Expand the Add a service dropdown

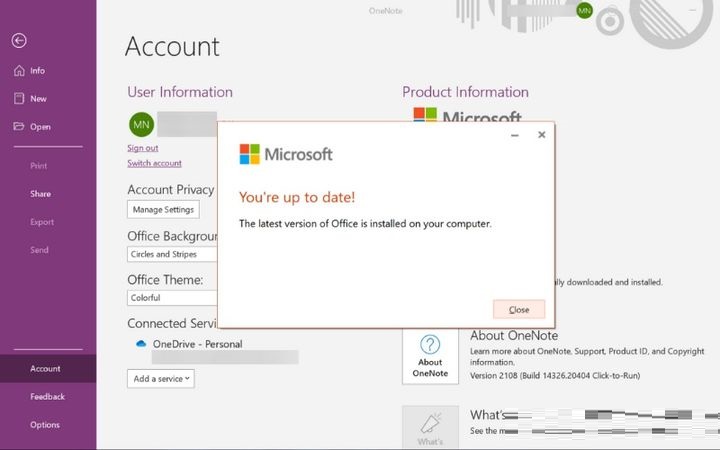coord(161,379)
